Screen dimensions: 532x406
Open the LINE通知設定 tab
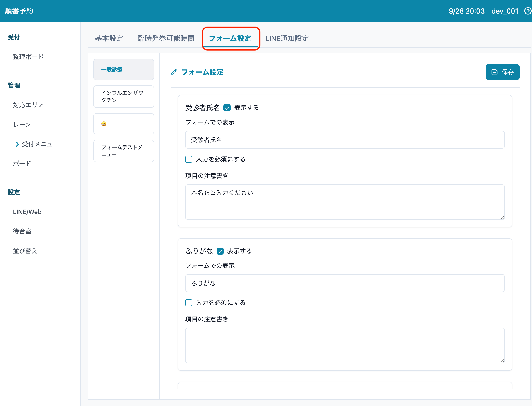[287, 39]
